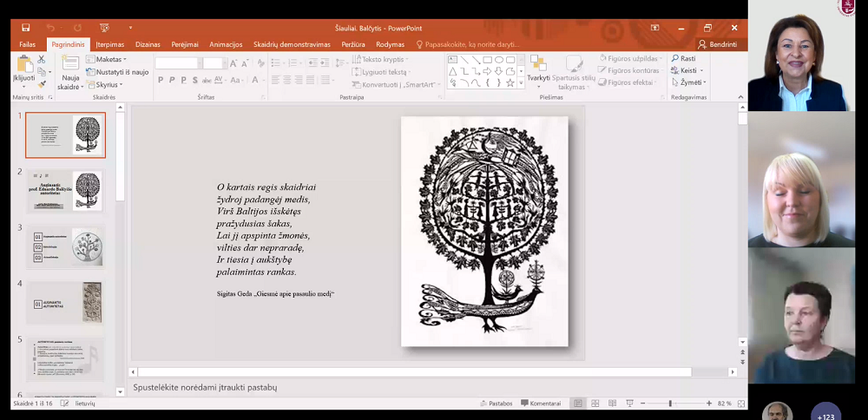Click the clear formatting icon
Screen dimensions: 868x420
[260, 63]
